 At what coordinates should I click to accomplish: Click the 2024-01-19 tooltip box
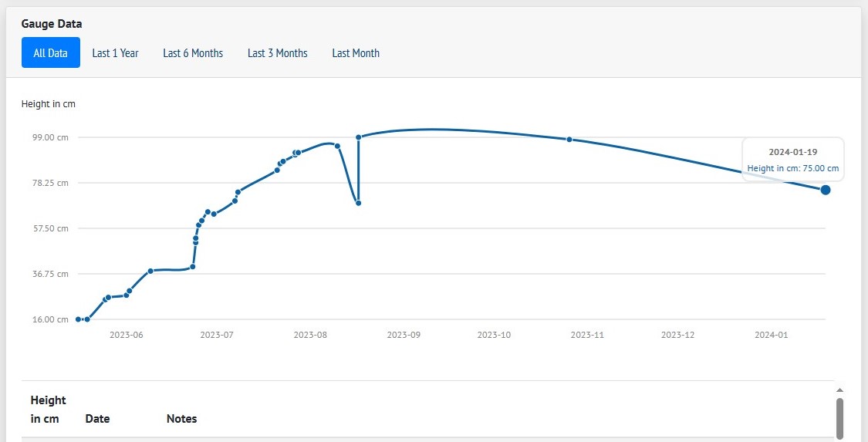pyautogui.click(x=792, y=160)
